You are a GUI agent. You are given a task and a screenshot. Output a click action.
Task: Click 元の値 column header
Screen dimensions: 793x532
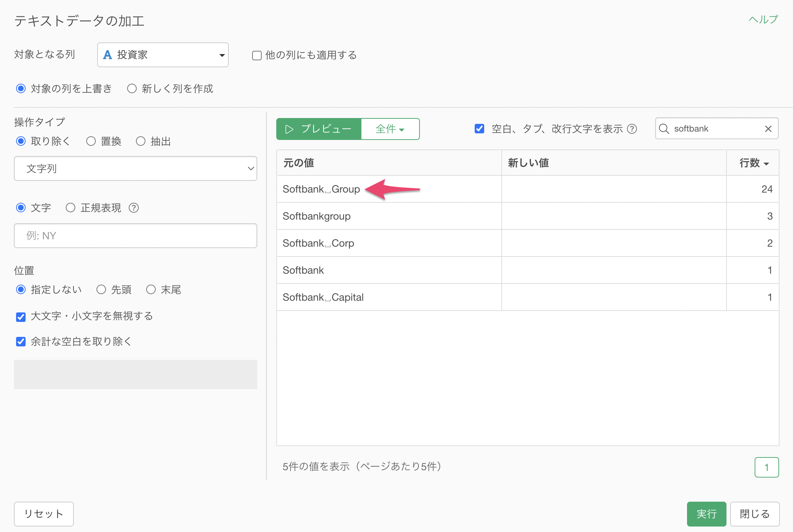(x=389, y=163)
